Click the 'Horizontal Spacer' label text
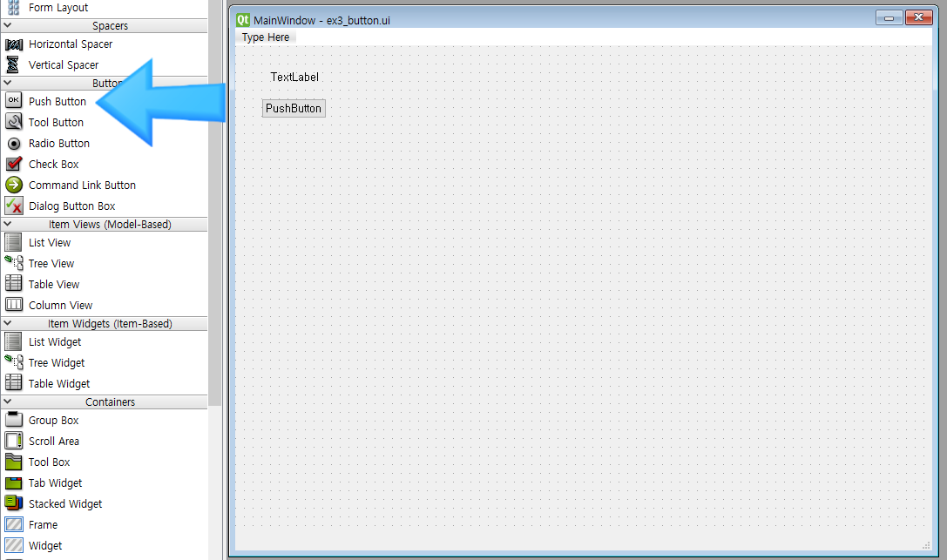Viewport: 947px width, 560px height. pyautogui.click(x=71, y=44)
